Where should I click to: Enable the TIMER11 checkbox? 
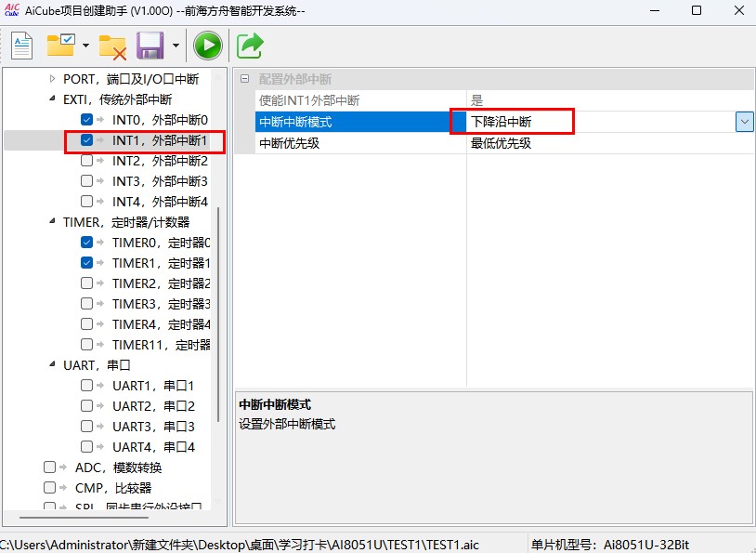coord(86,345)
